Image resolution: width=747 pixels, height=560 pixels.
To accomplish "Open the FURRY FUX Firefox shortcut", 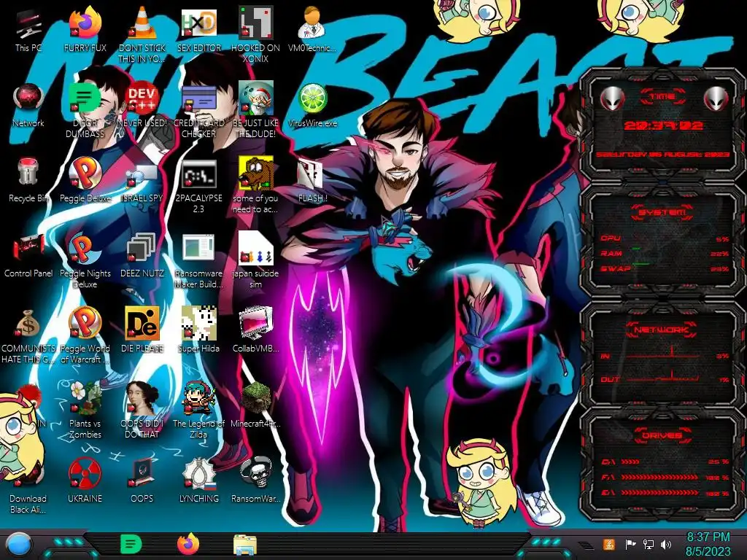I will click(x=85, y=23).
